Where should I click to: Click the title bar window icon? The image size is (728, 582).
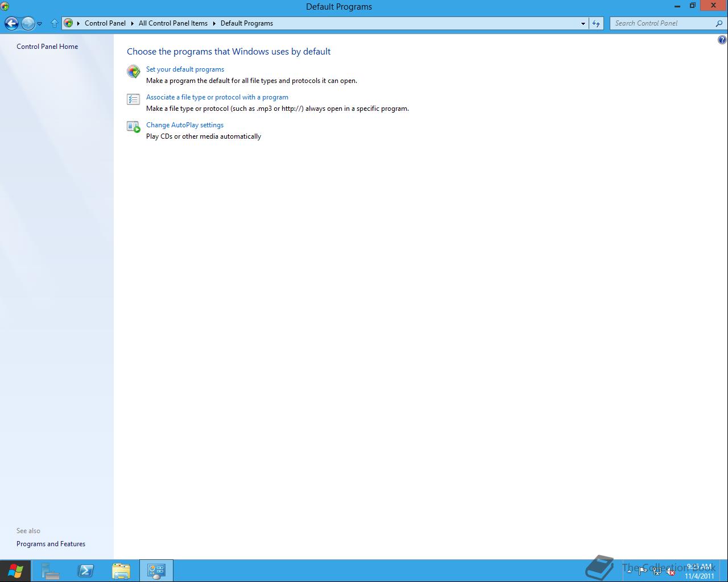click(5, 6)
